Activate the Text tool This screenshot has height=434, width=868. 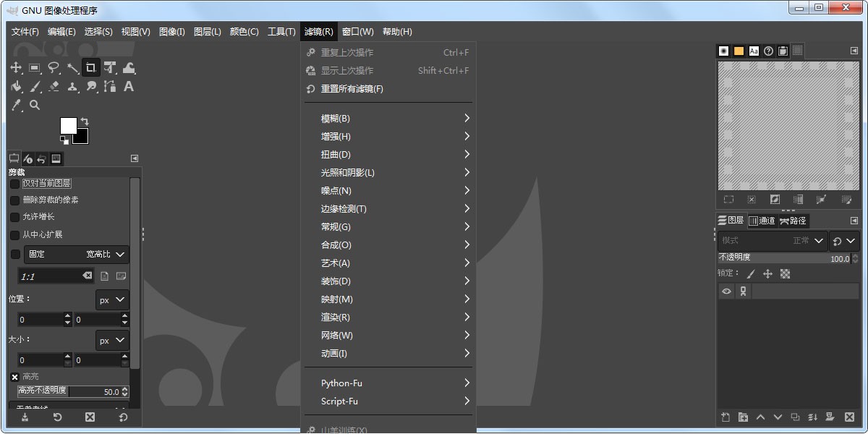coord(127,86)
